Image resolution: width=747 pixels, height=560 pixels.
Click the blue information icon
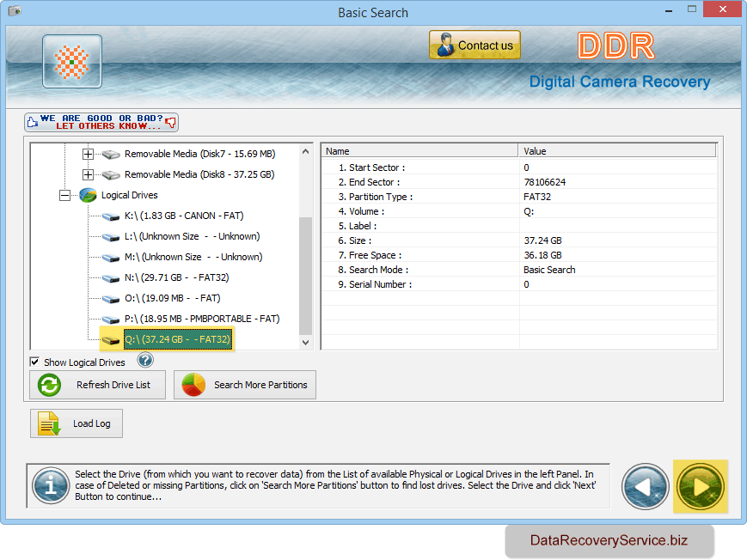tap(51, 486)
